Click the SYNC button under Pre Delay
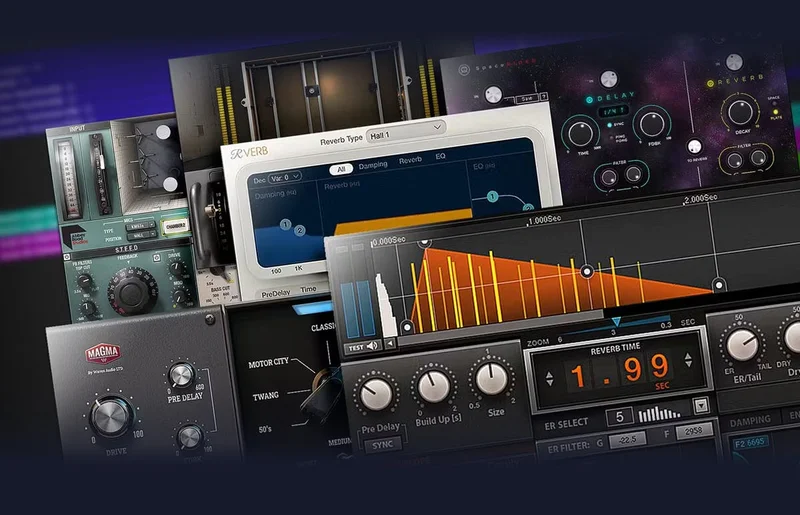Viewport: 800px width, 515px height. pyautogui.click(x=383, y=445)
